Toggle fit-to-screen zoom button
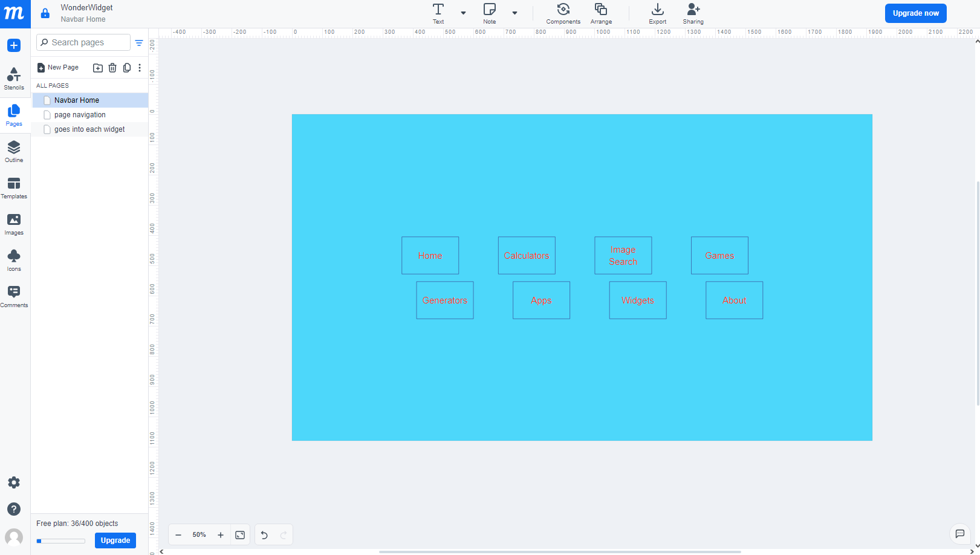The height and width of the screenshot is (555, 980). click(240, 535)
